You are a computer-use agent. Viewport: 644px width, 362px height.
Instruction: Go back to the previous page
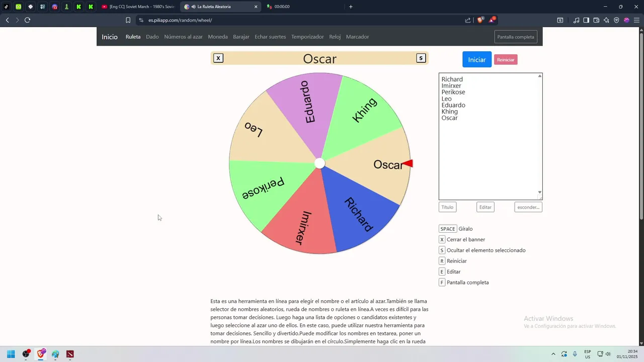[x=7, y=20]
